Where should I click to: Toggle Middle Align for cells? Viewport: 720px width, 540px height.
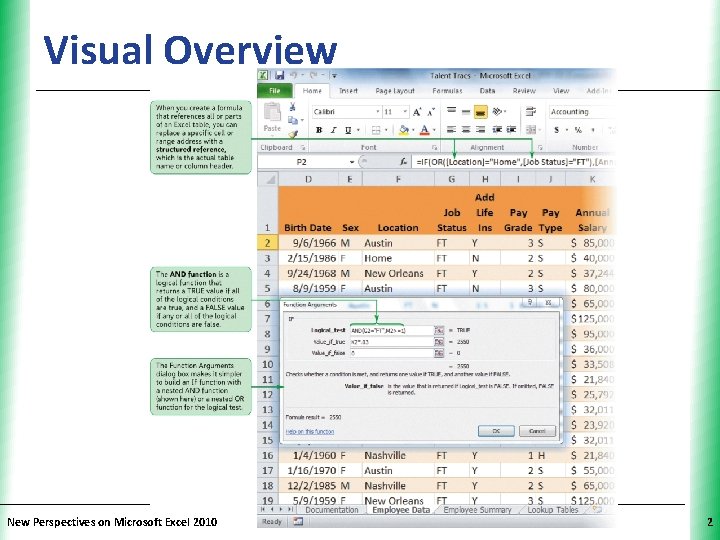(466, 112)
